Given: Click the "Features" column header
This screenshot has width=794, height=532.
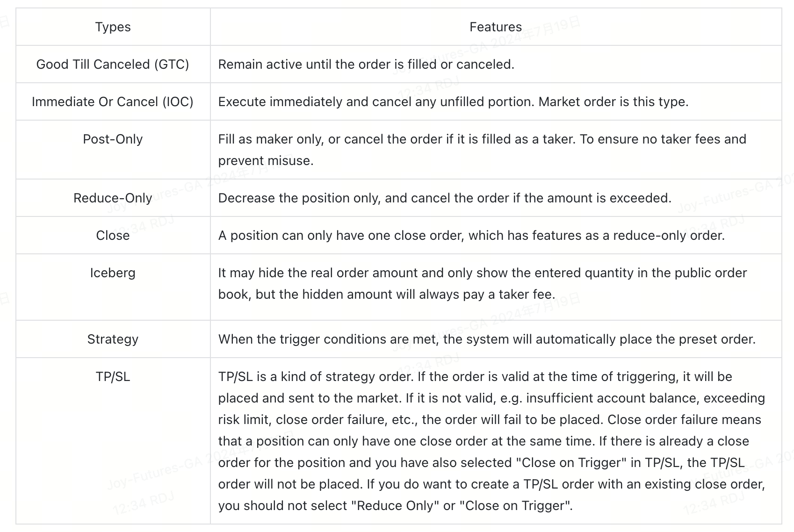Looking at the screenshot, I should click(x=495, y=27).
